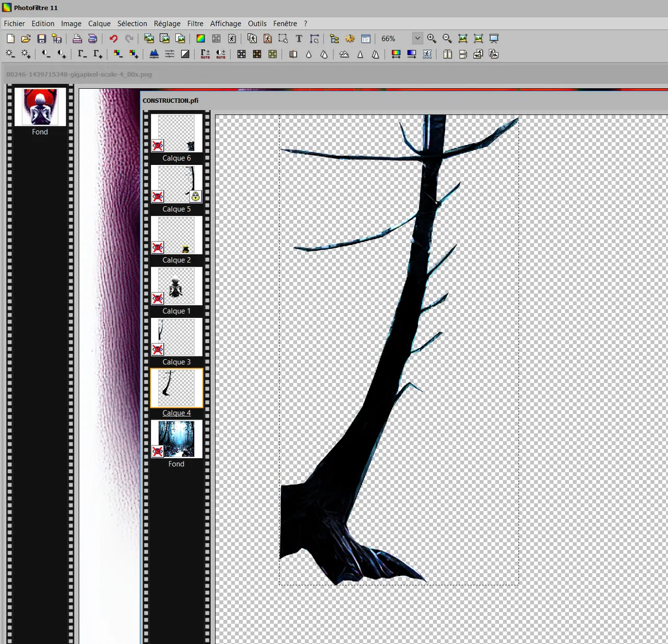The width and height of the screenshot is (668, 644).
Task: Click the Histogram levels icon
Action: [x=154, y=54]
